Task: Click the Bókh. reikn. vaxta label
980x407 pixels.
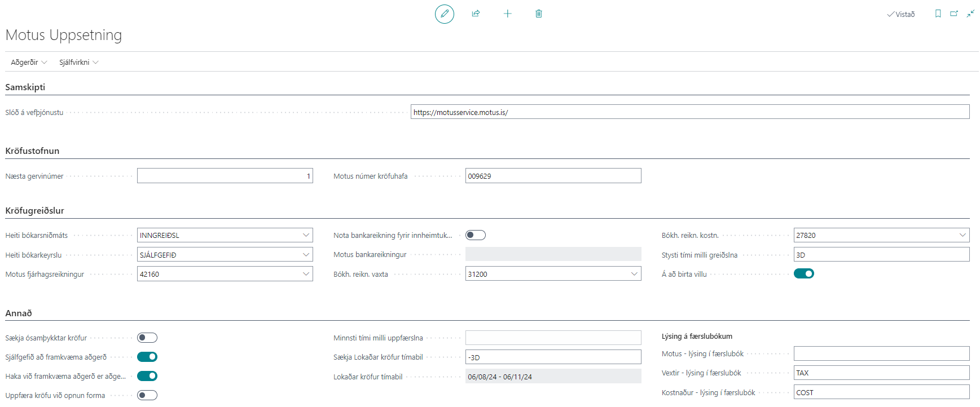Action: tap(361, 274)
